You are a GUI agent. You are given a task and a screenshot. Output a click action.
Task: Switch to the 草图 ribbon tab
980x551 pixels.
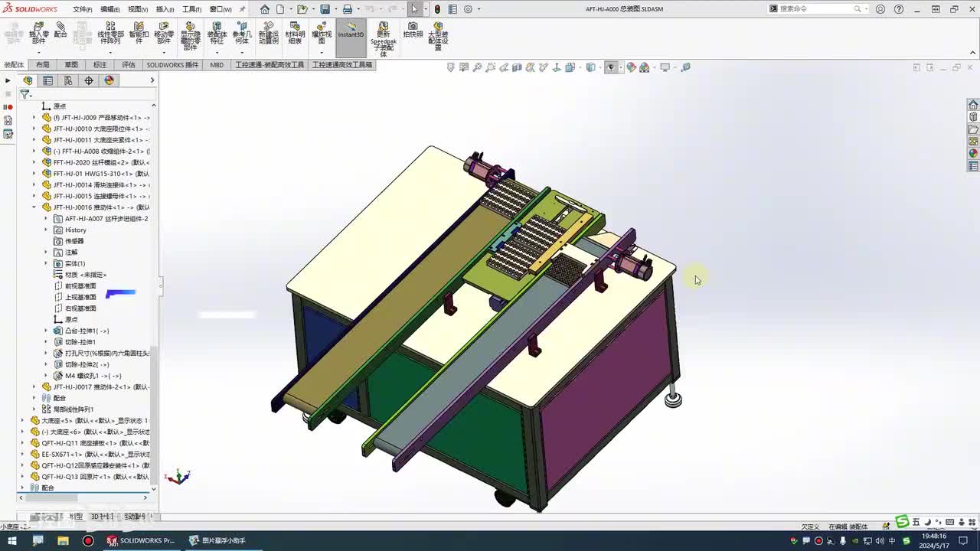[x=71, y=65]
